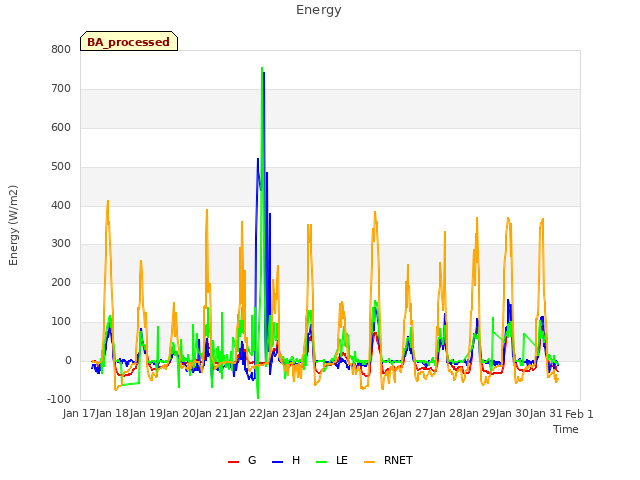
Task: Click the Energy (W/m2) y-axis title
Action: pos(13,225)
